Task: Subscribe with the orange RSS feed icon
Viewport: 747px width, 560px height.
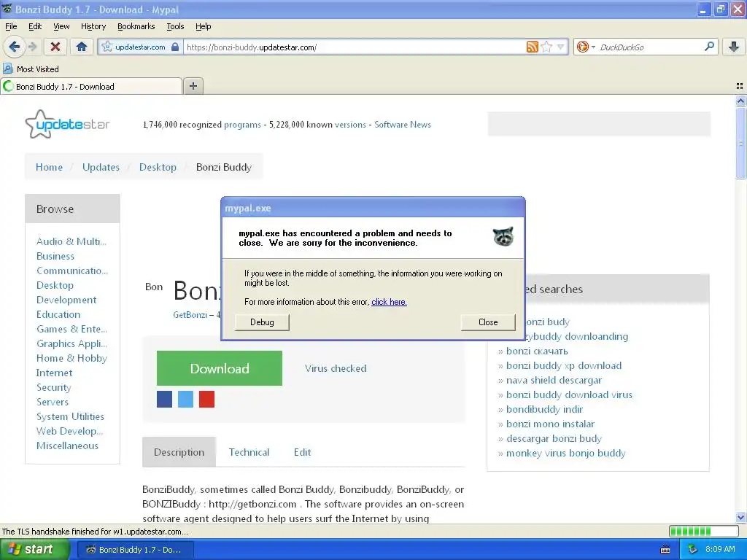Action: pos(532,47)
